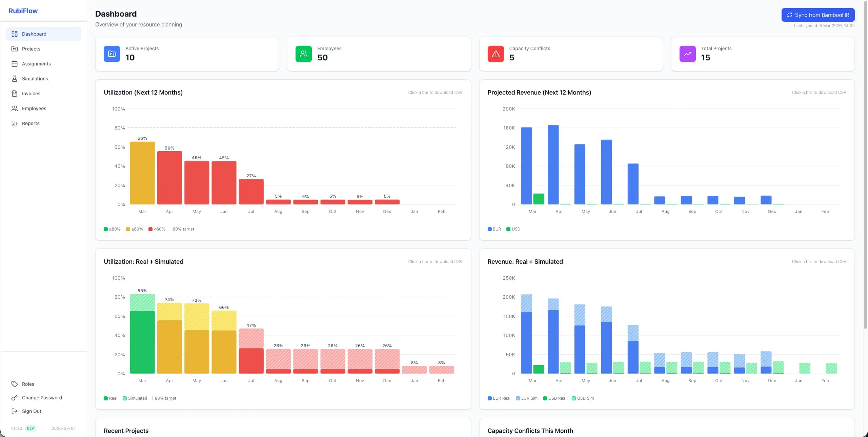The width and height of the screenshot is (868, 437).
Task: Choose Sign Out from the sidebar menu
Action: pos(31,411)
